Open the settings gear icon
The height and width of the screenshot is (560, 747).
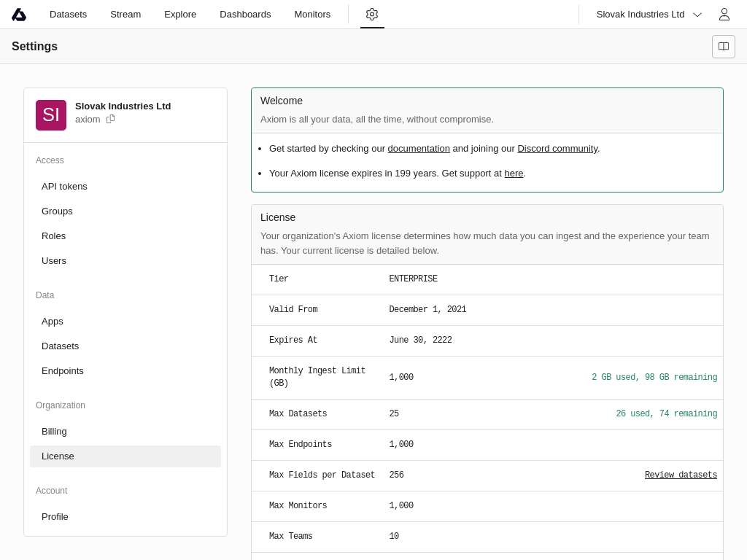372,15
